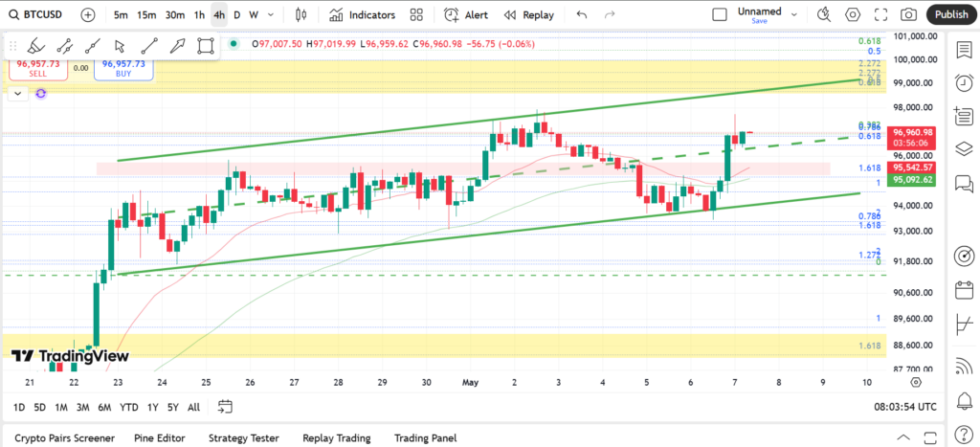Screen dimensions: 980x447
Task: Select the 5D date range
Action: click(x=39, y=407)
